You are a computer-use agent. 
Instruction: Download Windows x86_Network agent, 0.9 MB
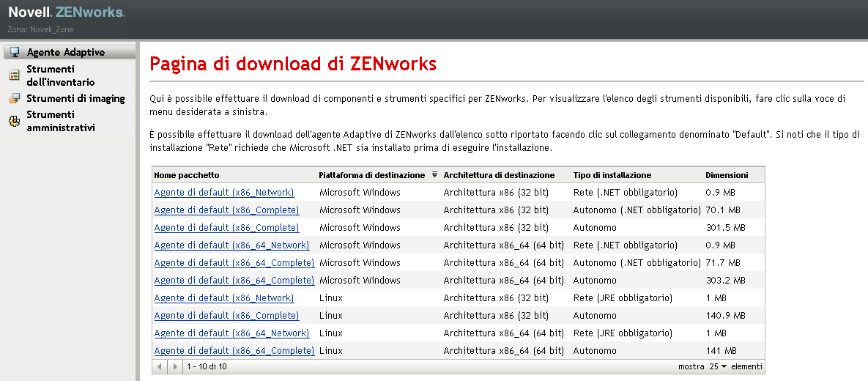pyautogui.click(x=224, y=193)
